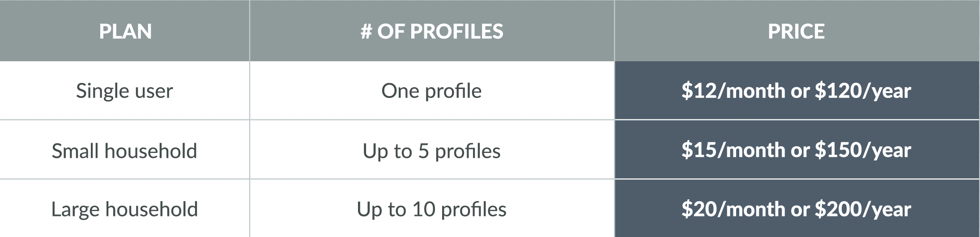Click the word PLAN in header
Viewport: 980px width, 237px height.
click(125, 31)
